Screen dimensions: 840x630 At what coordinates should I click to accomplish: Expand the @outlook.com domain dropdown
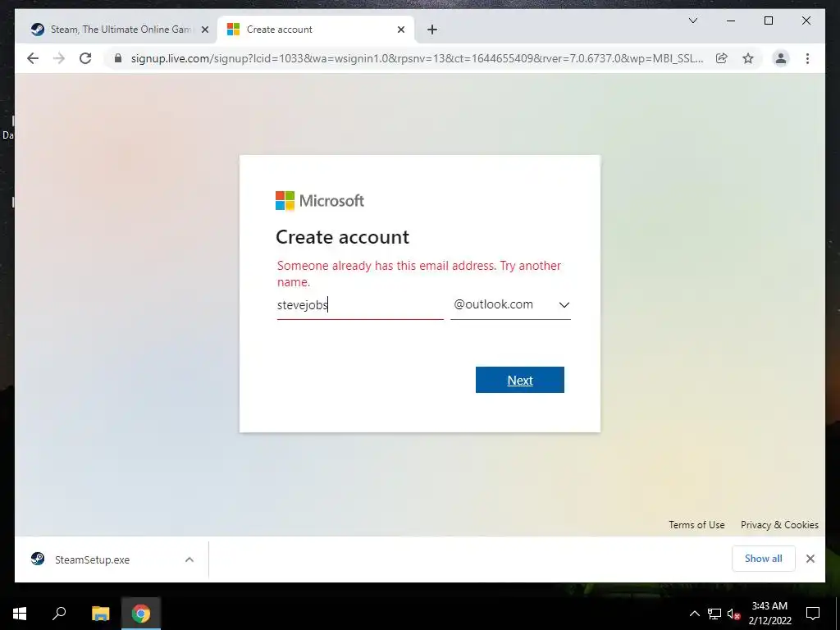tap(510, 305)
